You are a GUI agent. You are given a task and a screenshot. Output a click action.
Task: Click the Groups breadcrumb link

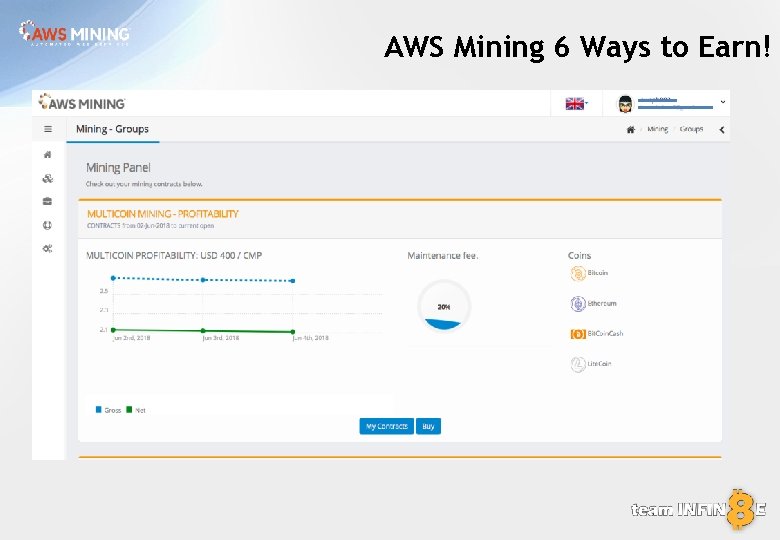(691, 129)
